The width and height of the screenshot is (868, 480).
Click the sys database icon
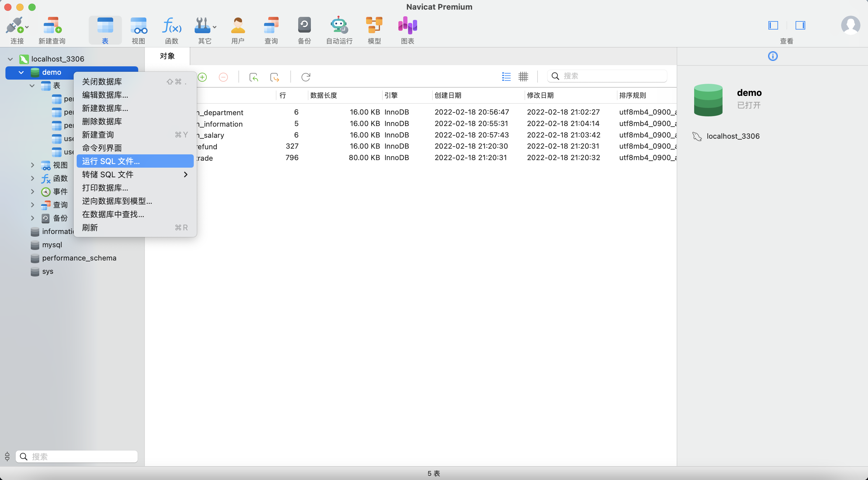pyautogui.click(x=35, y=271)
